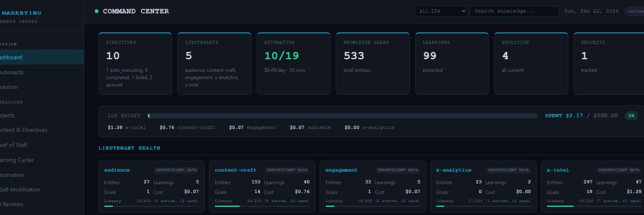Viewport: 644px width, 215px height.
Task: Click Insufficient Data badge on x-intel card
Action: 619,170
